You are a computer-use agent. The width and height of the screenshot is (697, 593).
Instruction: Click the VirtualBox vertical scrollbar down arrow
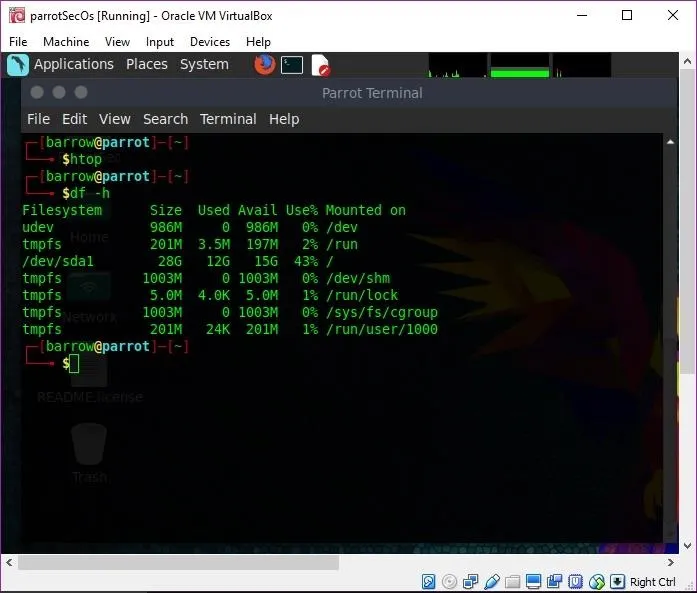687,545
